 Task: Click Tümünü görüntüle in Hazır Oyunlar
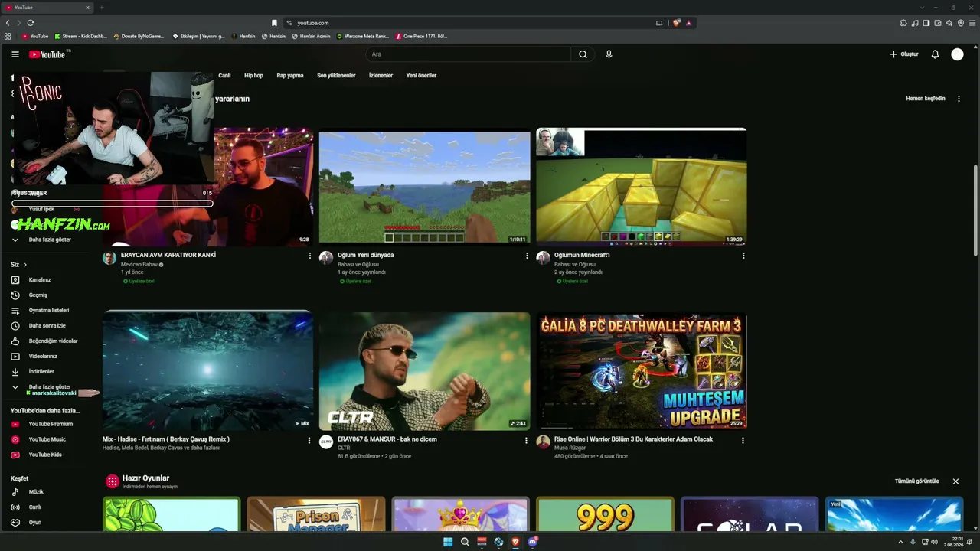(917, 481)
